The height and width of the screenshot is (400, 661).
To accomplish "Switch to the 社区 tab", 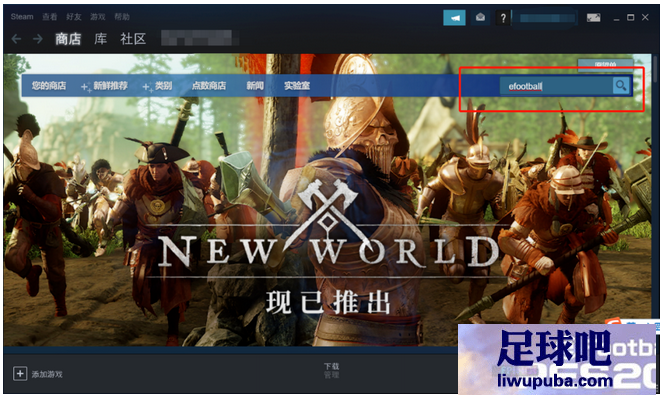I will [133, 39].
